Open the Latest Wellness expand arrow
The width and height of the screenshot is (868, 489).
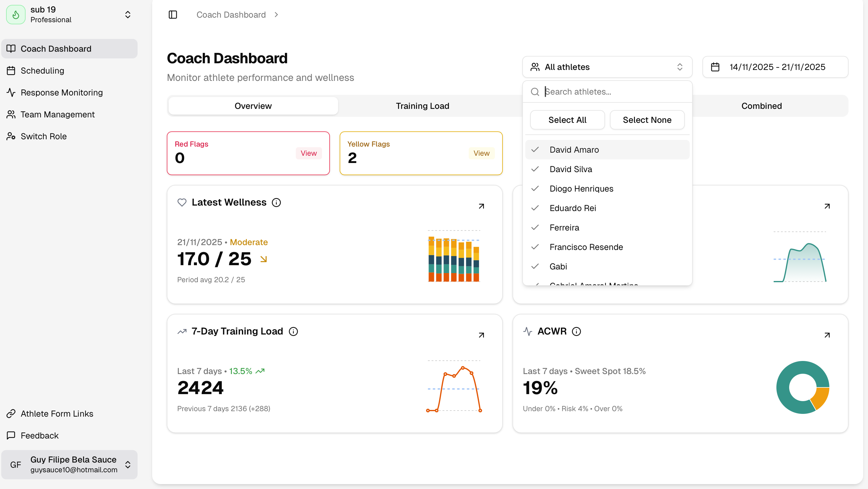[481, 206]
